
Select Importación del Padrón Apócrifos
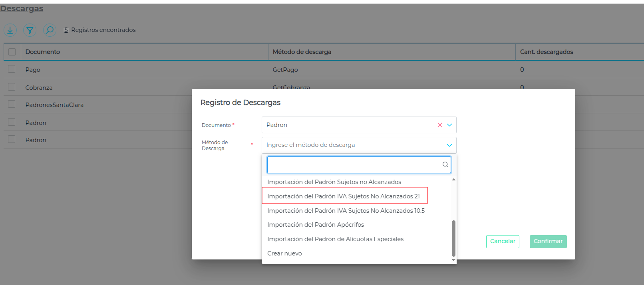click(316, 225)
